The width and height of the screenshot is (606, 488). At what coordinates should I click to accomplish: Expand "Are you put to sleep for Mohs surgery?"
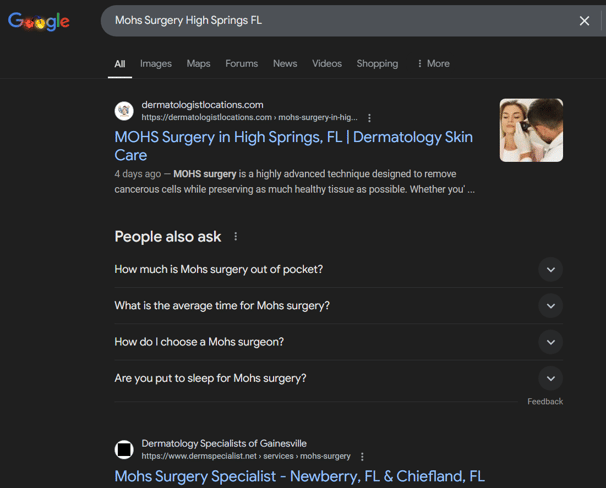(550, 378)
